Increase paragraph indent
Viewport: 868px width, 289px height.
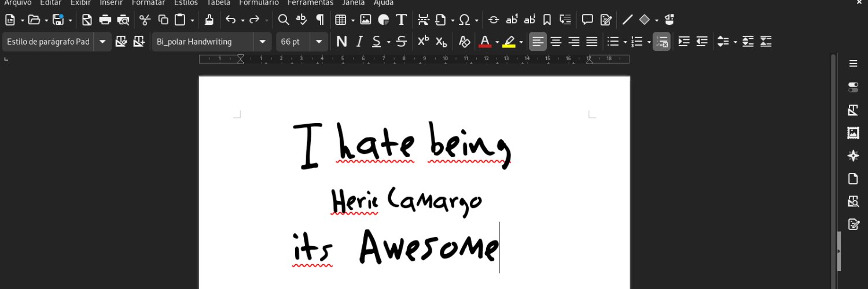tap(684, 42)
